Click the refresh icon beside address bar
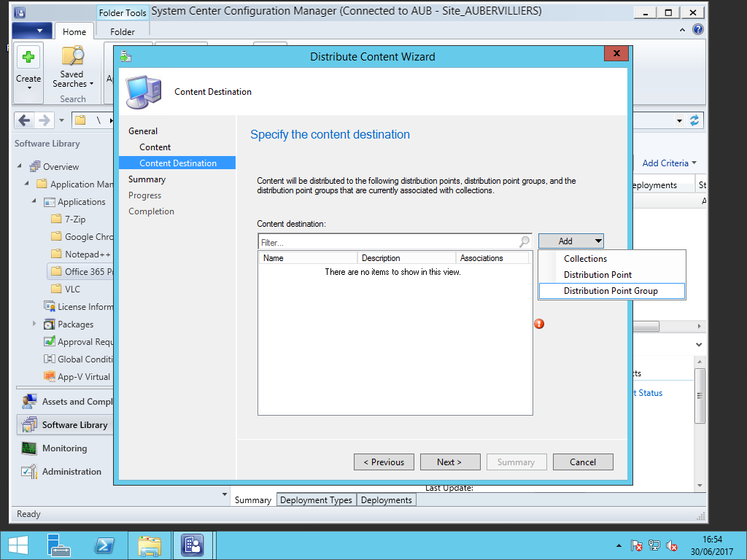747x560 pixels. tap(694, 120)
